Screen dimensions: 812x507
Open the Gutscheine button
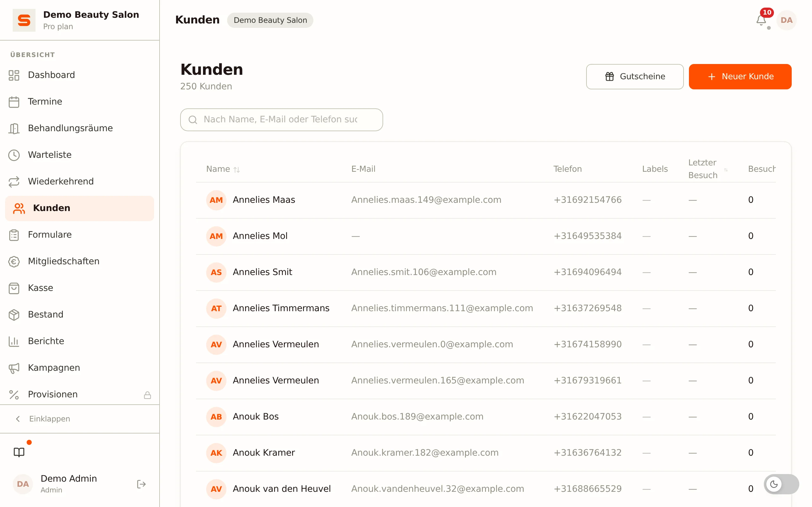634,76
